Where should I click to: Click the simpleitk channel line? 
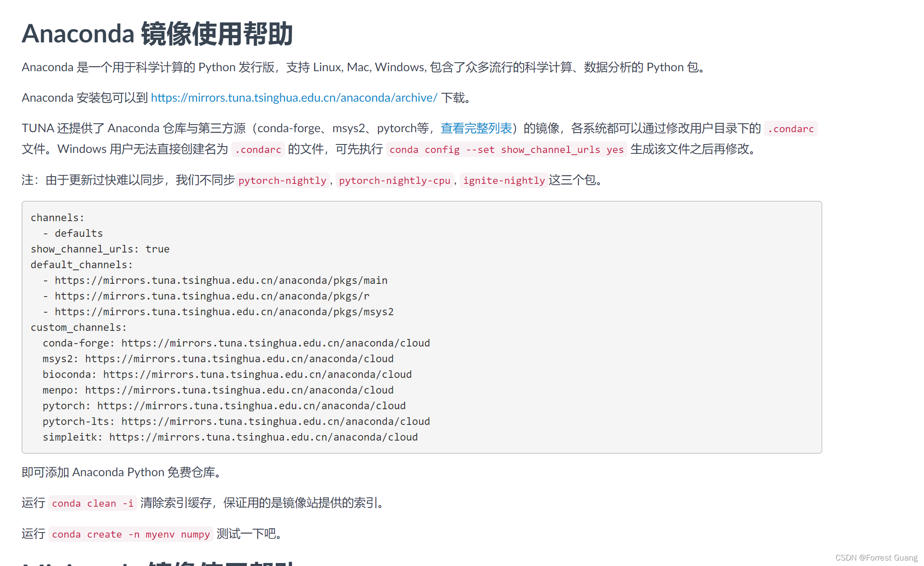tap(230, 437)
